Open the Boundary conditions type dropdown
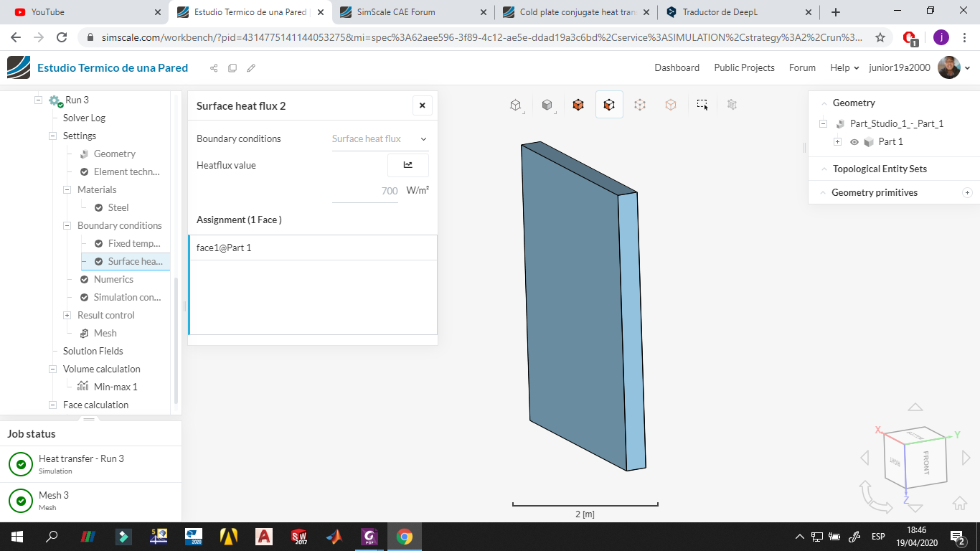 (380, 138)
